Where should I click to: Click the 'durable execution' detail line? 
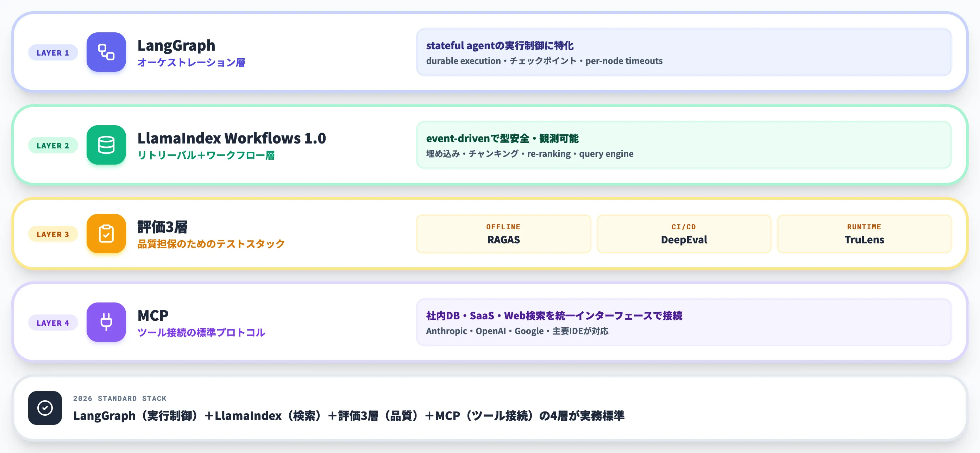[544, 61]
